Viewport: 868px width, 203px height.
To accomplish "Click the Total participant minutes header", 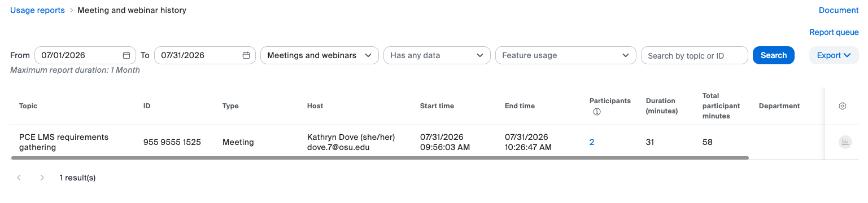I will (721, 106).
